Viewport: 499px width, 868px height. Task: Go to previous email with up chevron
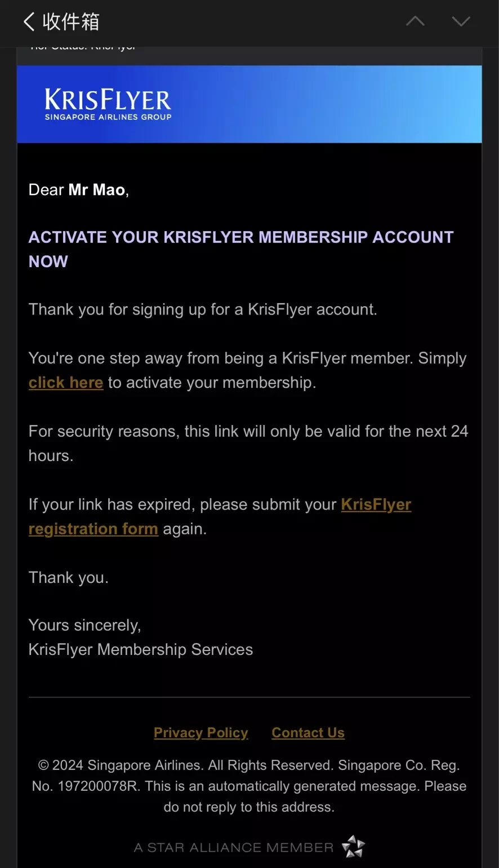(415, 21)
